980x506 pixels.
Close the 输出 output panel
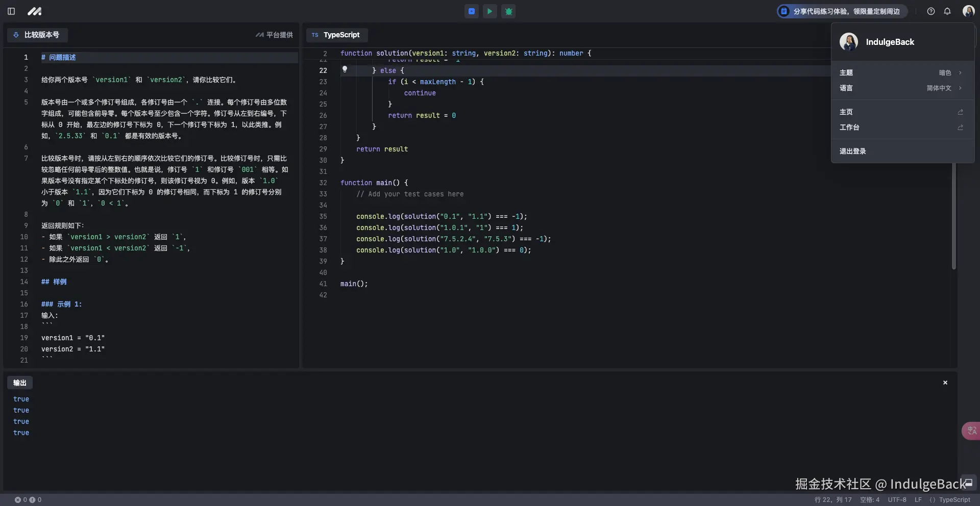[945, 383]
